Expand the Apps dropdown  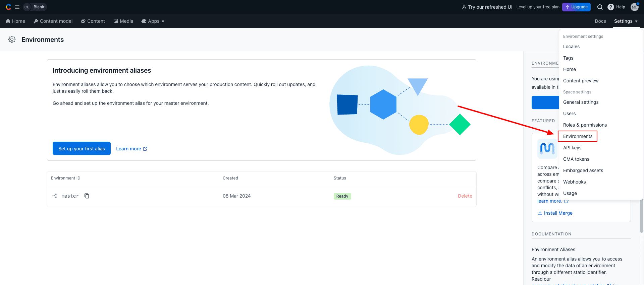point(153,21)
